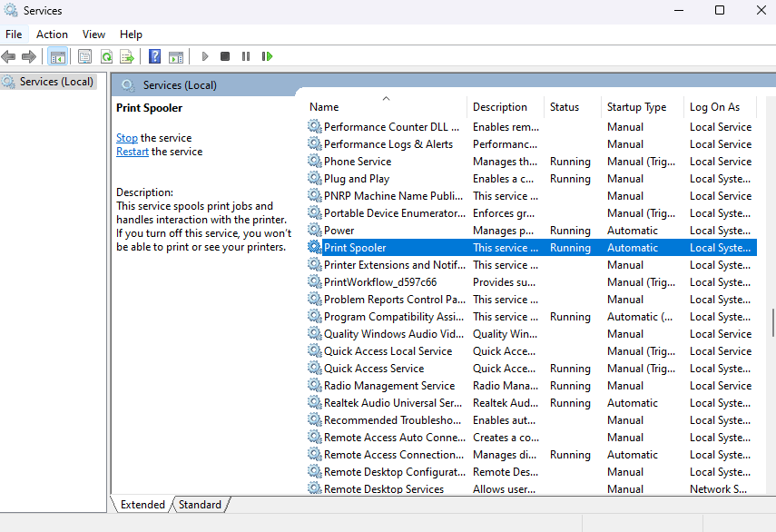The height and width of the screenshot is (532, 776).
Task: Click the gear icon beside Phone Service
Action: click(315, 162)
